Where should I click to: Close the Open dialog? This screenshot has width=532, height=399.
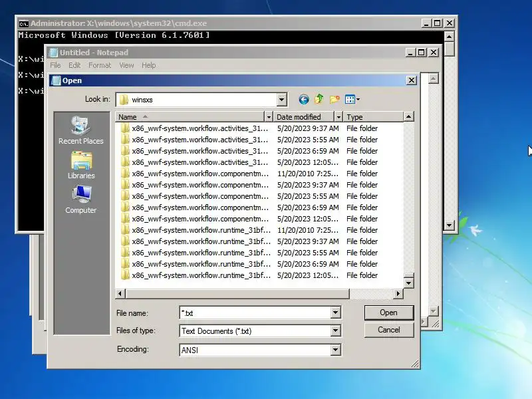(x=411, y=80)
